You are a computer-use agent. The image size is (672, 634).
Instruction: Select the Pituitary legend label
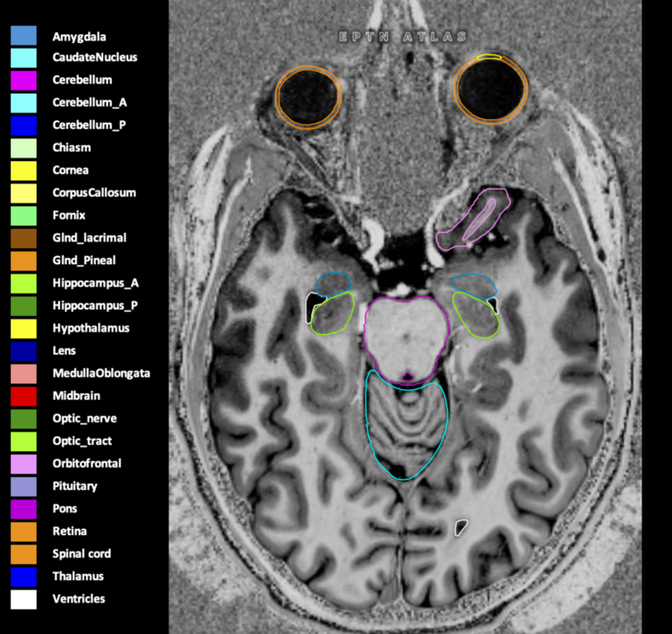(x=74, y=485)
